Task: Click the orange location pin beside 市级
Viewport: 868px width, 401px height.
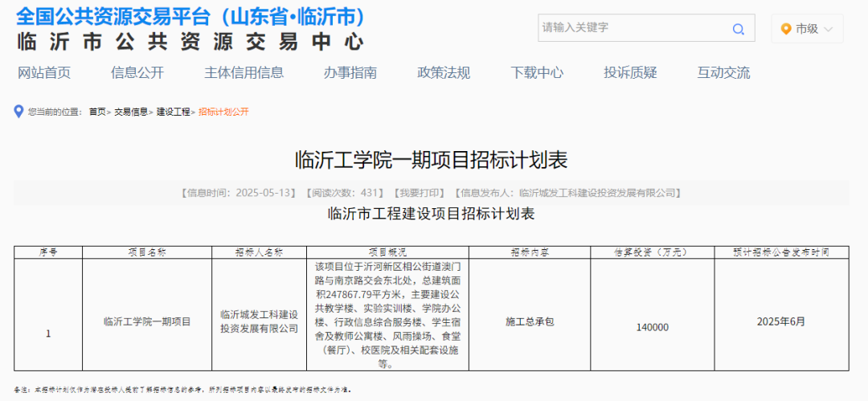Action: coord(785,29)
